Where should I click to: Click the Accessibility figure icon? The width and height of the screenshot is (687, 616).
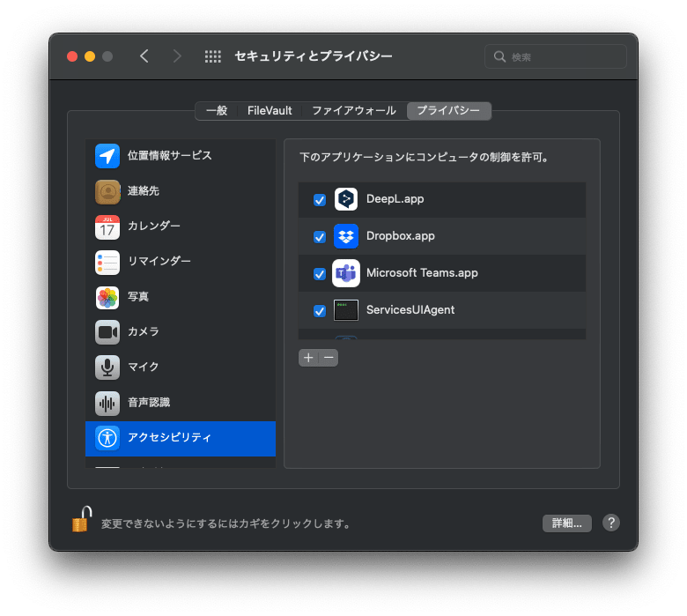[107, 438]
